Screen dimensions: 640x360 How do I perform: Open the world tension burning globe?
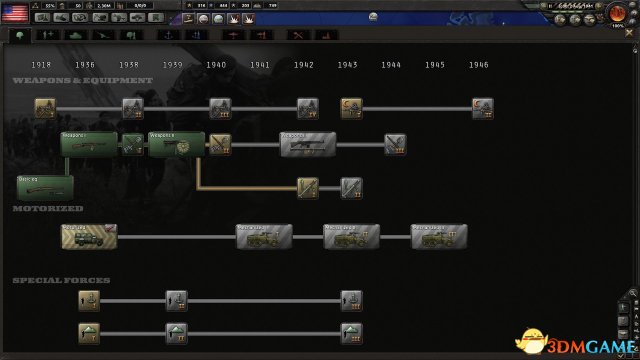coord(617,13)
